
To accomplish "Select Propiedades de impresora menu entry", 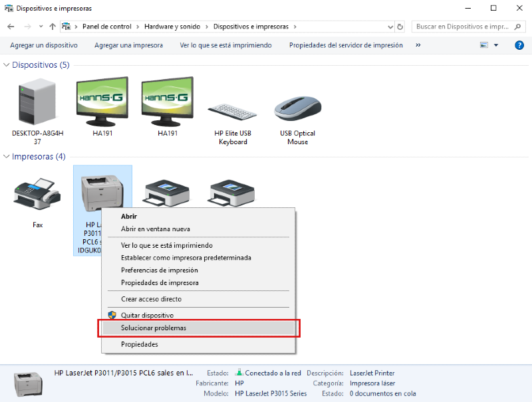I will [x=160, y=282].
